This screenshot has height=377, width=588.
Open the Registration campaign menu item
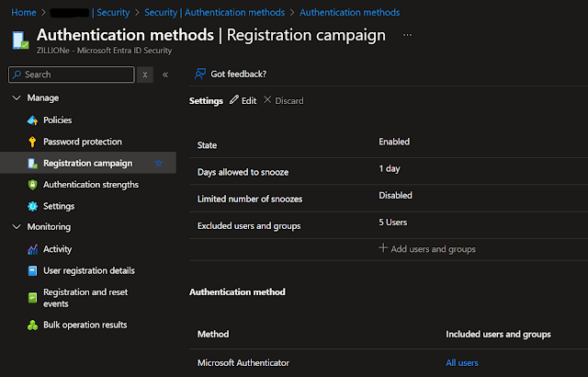(87, 164)
